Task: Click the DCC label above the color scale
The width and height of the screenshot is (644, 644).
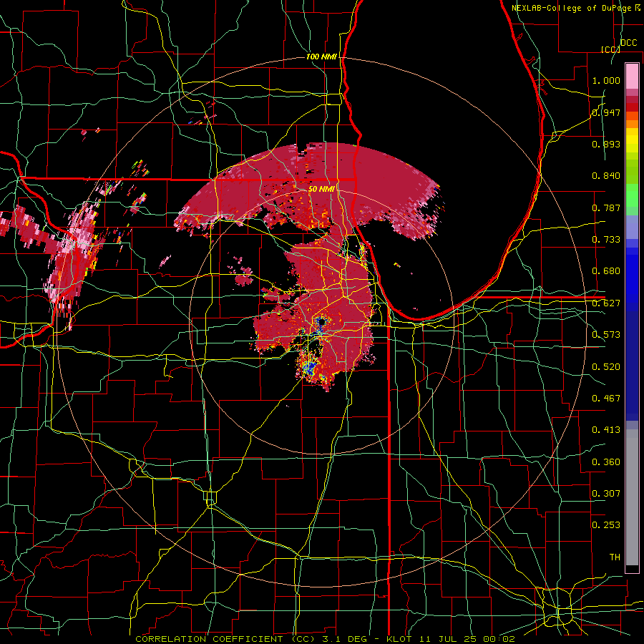Action: pos(628,43)
